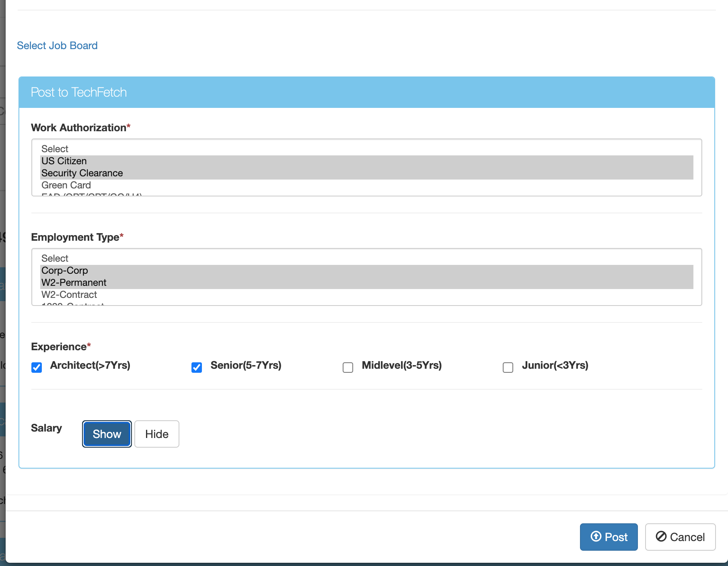Click the Select option in Work Authorization
Image resolution: width=728 pixels, height=566 pixels.
click(367, 149)
